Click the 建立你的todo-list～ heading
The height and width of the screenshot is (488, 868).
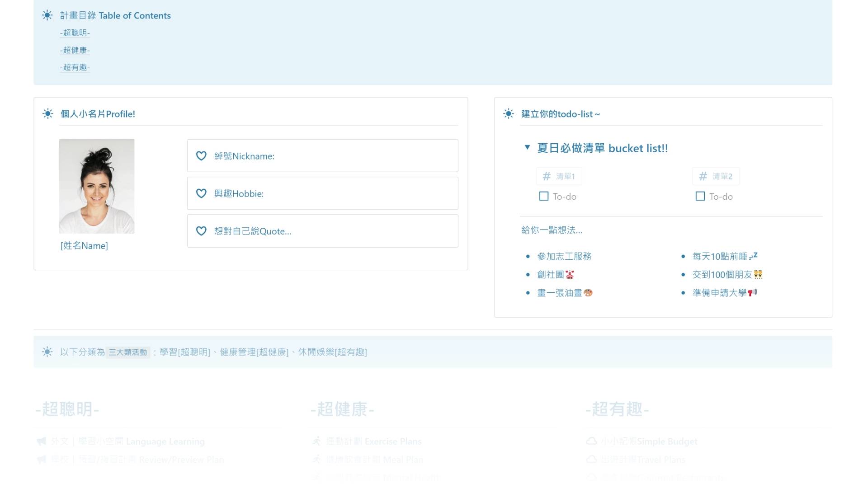561,114
